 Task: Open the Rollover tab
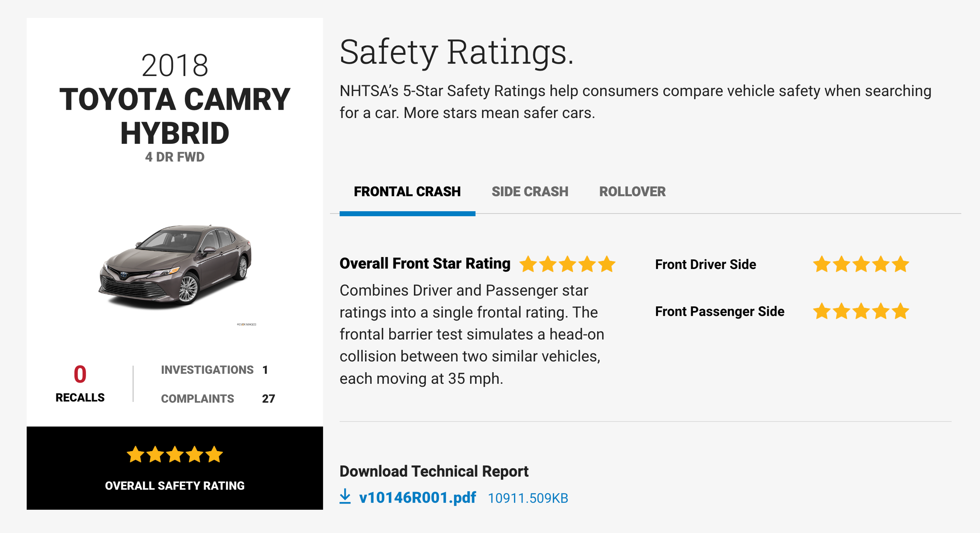(632, 192)
